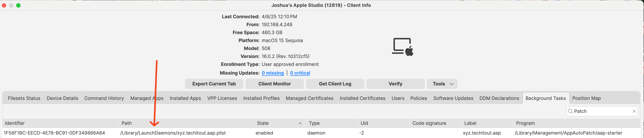This screenshot has height=138, width=644.
Task: Open VPP Licenses tab
Action: point(222,98)
